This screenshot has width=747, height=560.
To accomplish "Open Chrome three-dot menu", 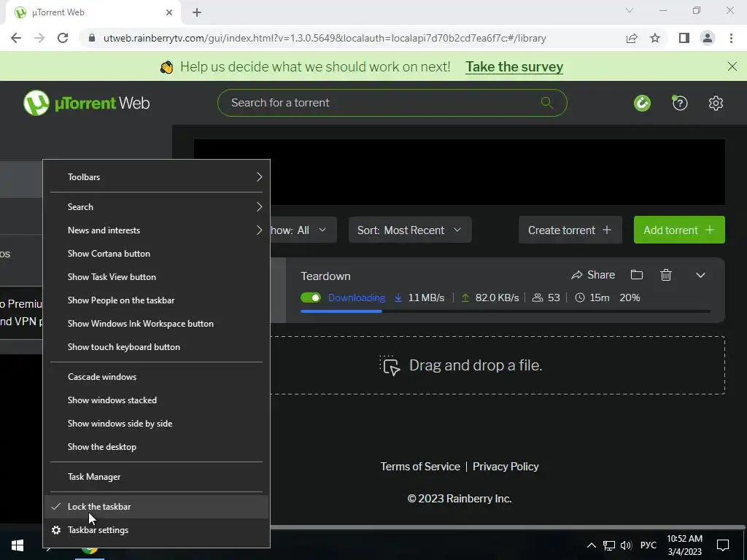I will point(731,38).
